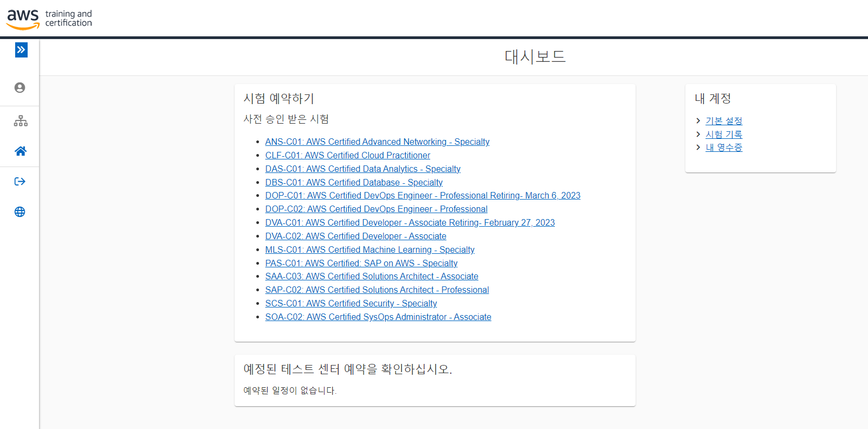This screenshot has height=429, width=868.
Task: Select CLF-C01 Cloud Practitioner exam link
Action: [347, 155]
